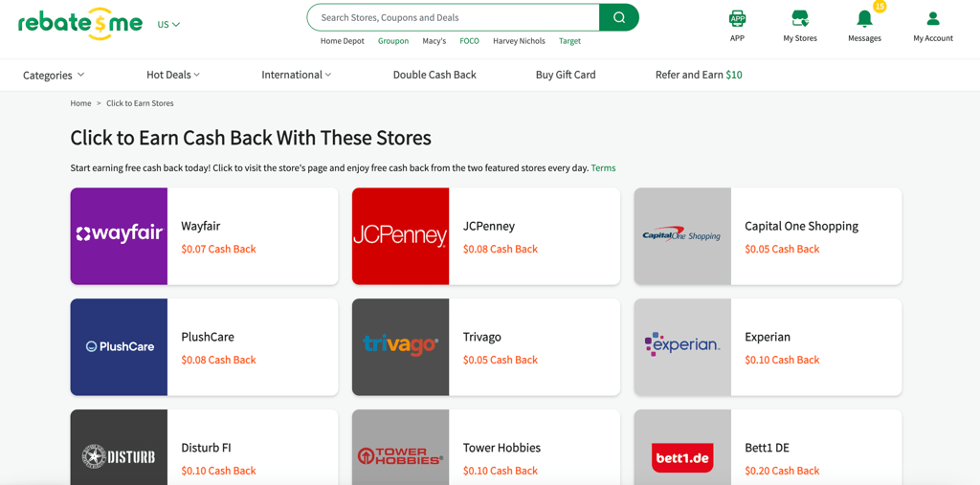Click the Wayfair logo thumbnail

coord(119,236)
